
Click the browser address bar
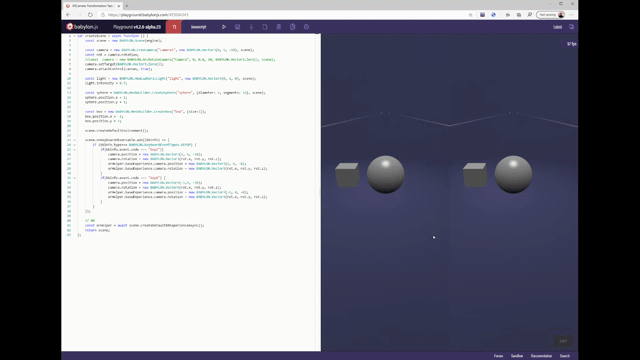pyautogui.click(x=286, y=15)
